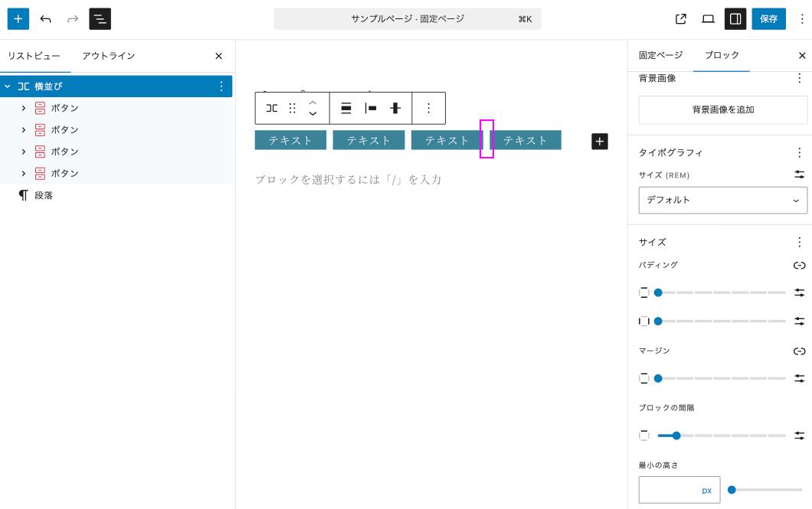812x509 pixels.
Task: Click the 背景画像を追加 button
Action: pos(722,109)
